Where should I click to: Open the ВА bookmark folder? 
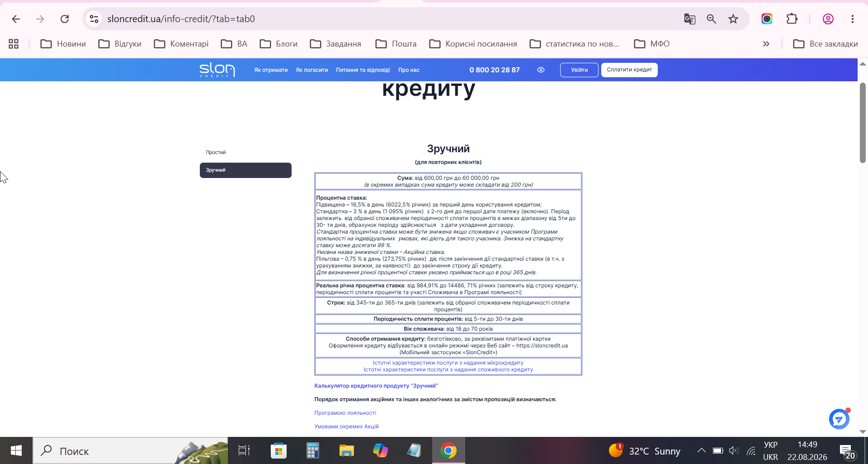(234, 44)
